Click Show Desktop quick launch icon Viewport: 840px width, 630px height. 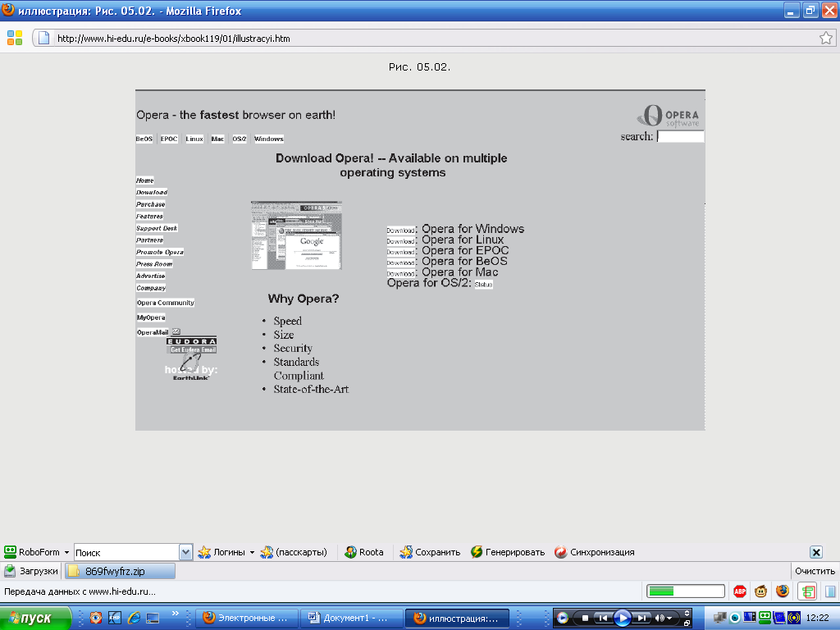point(153,618)
